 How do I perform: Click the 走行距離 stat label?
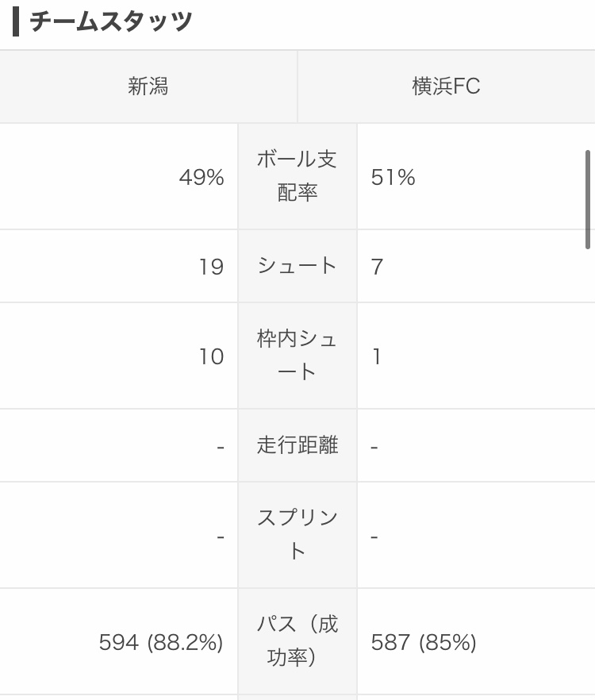297,445
